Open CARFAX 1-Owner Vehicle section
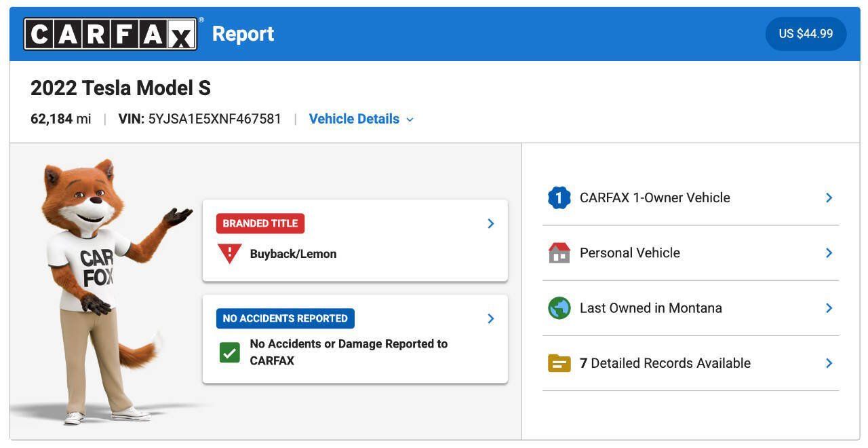Screen dimensions: 868x448 tap(690, 198)
